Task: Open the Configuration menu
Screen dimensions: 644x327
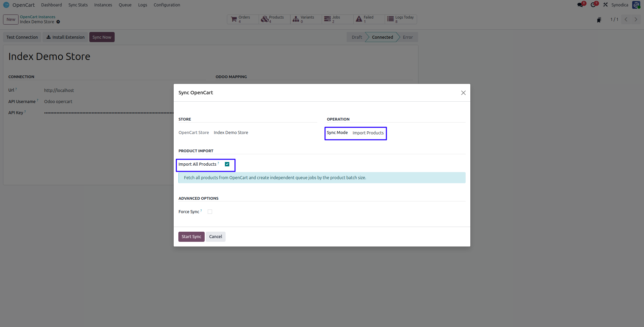Action: point(167,5)
